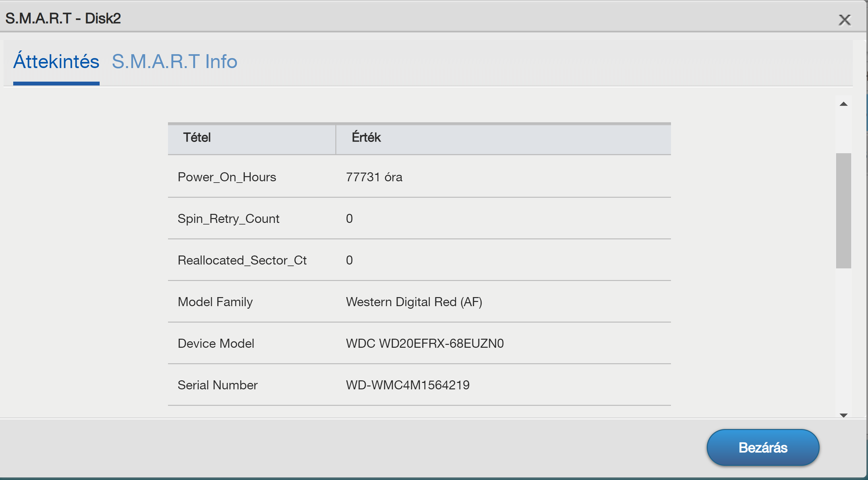Click Western Digital Red (AF) value

pos(414,302)
